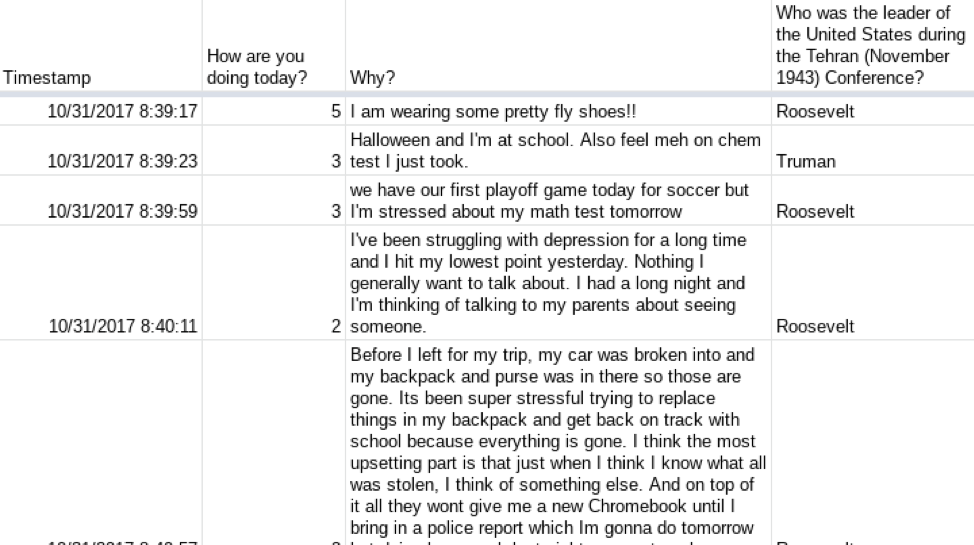Select timestamp cell 10/31/2017 8:40:11

(101, 283)
